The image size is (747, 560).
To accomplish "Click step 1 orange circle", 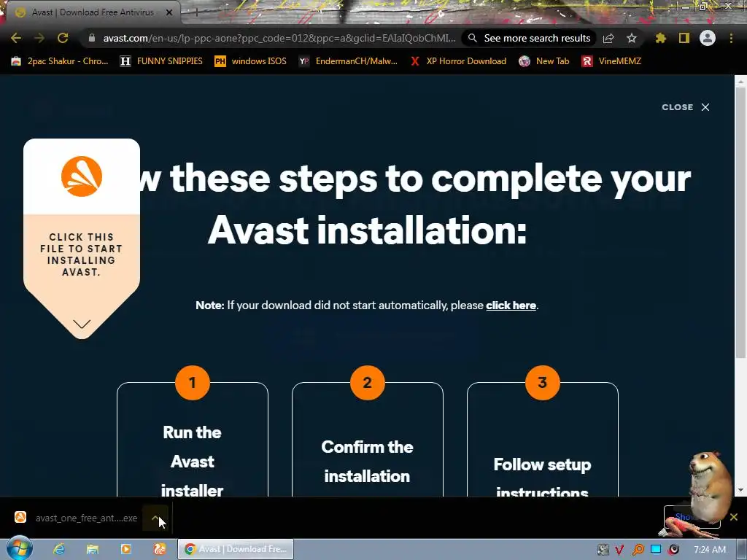I will [193, 382].
